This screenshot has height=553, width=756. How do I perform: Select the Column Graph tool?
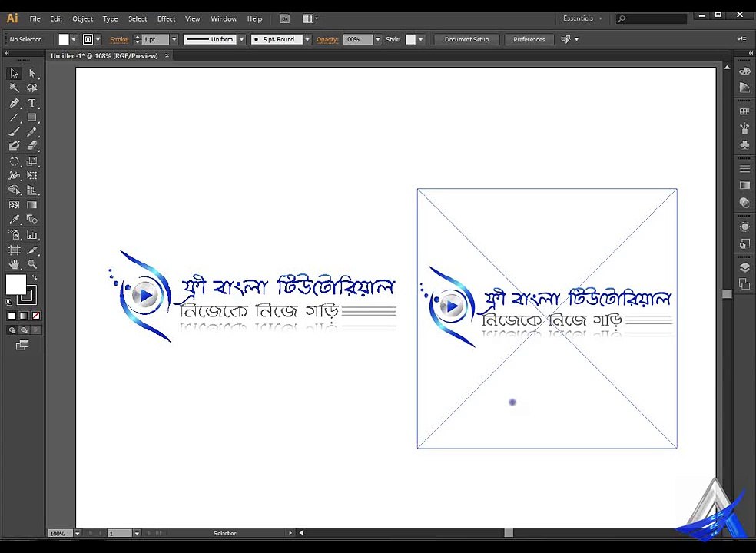coord(32,235)
